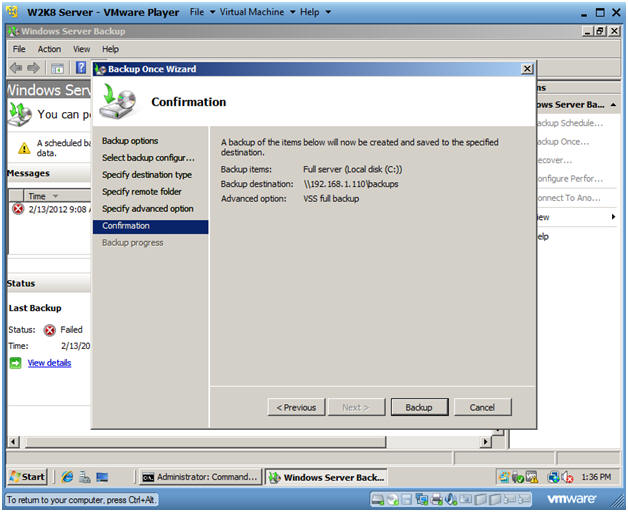Open the network connection tray icon

(554, 477)
